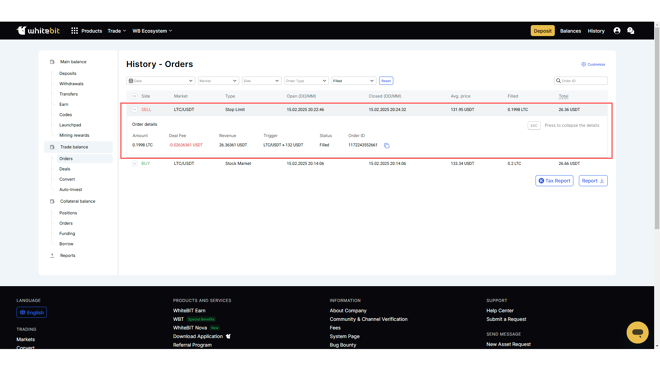Open the Trade menu in header
Viewport: 660px width, 371px height.
point(117,31)
